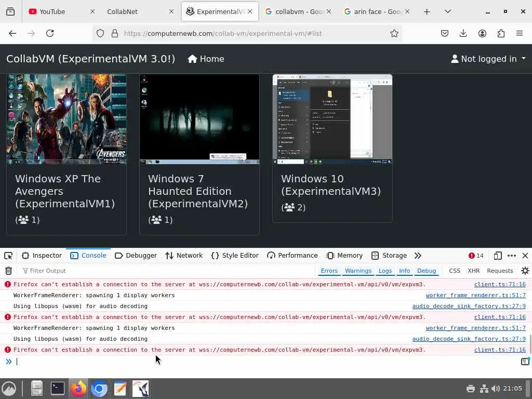The width and height of the screenshot is (532, 399).
Task: Open the Memory panel
Action: point(344,256)
